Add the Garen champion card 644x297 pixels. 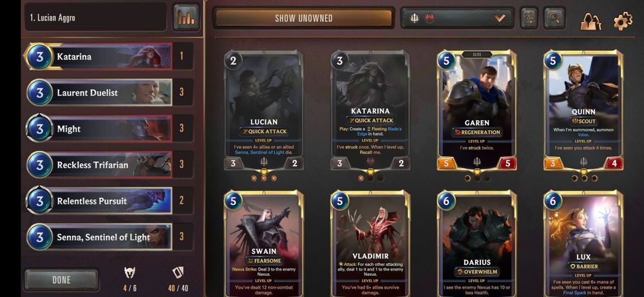[x=477, y=111]
